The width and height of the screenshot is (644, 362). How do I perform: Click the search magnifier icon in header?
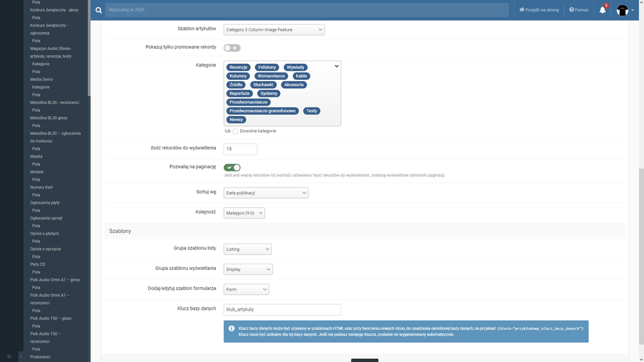99,10
